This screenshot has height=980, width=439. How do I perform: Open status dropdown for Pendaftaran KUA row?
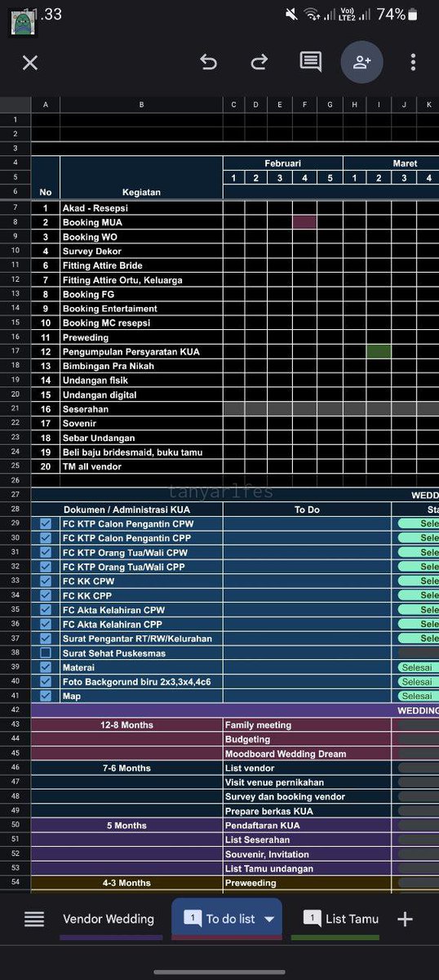[x=418, y=826]
